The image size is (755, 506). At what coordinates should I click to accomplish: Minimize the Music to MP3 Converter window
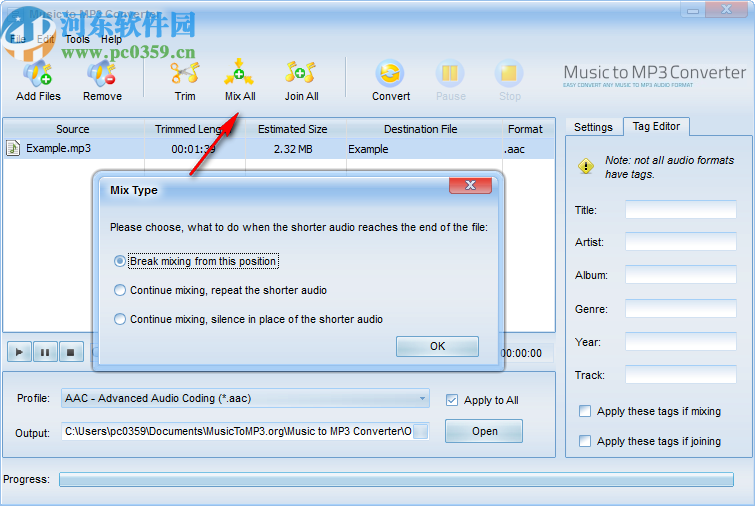[x=693, y=10]
